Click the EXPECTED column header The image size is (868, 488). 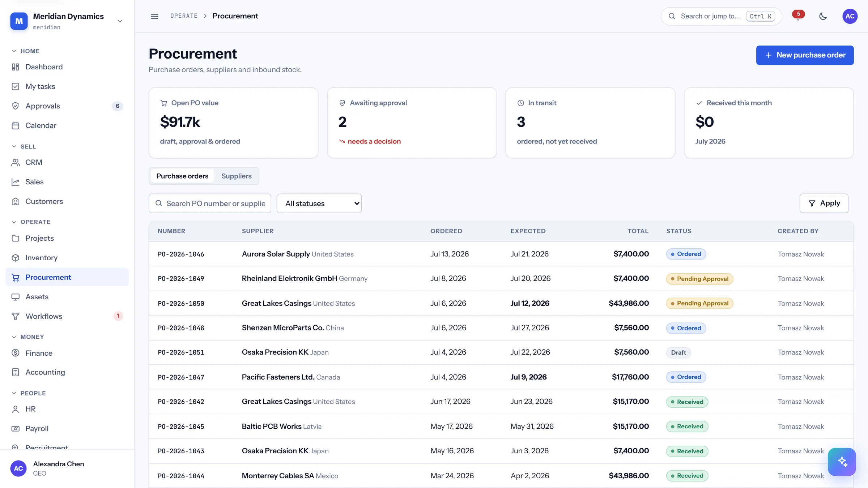point(528,231)
